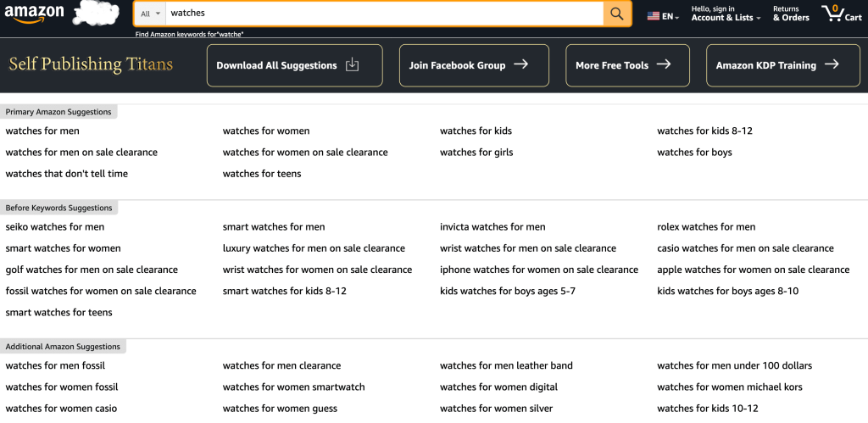Click the Self Publishing Titans logo
This screenshot has height=423, width=868.
tap(91, 64)
